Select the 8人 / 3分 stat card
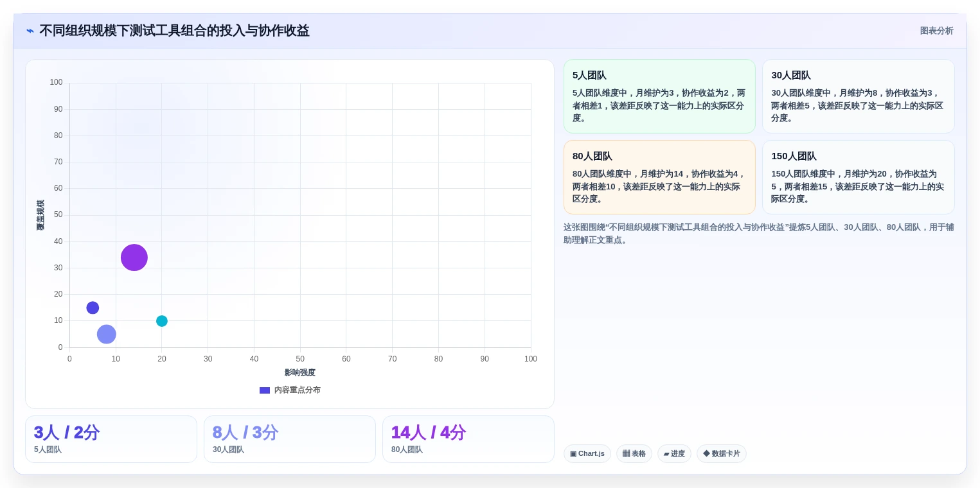980x488 pixels. [x=290, y=439]
